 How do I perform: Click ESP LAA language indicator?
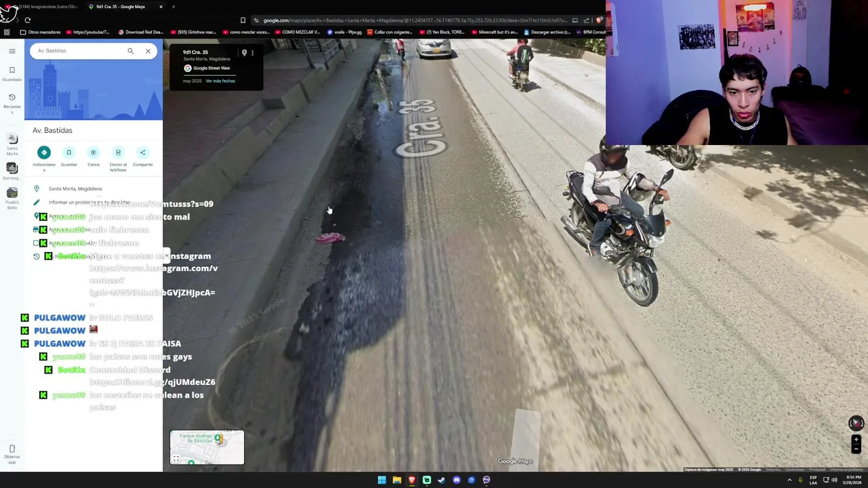pos(813,480)
